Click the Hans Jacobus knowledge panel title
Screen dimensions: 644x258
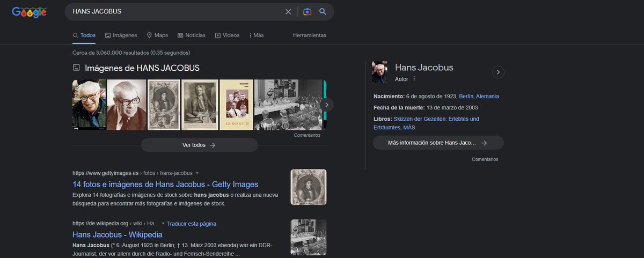click(424, 68)
